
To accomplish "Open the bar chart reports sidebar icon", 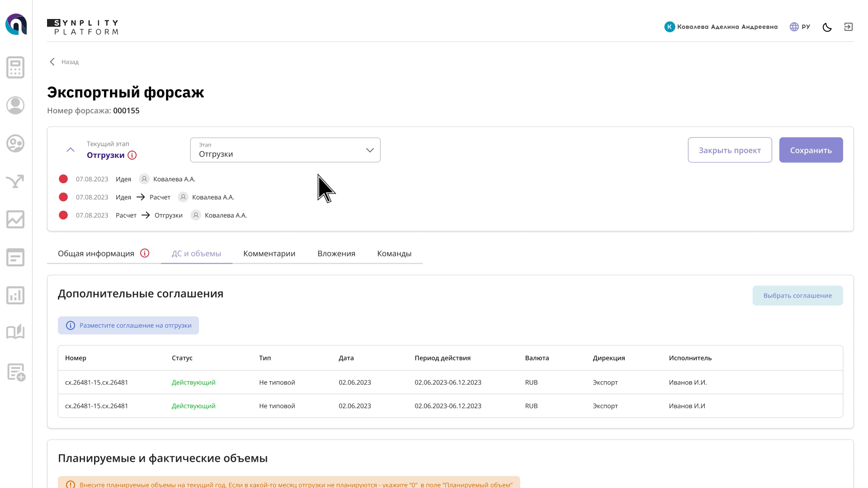I will pyautogui.click(x=16, y=295).
